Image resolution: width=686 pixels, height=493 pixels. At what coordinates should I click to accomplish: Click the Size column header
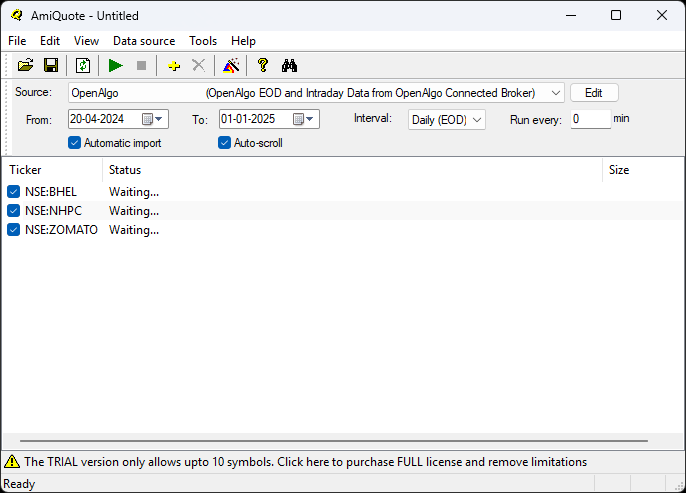coord(643,170)
